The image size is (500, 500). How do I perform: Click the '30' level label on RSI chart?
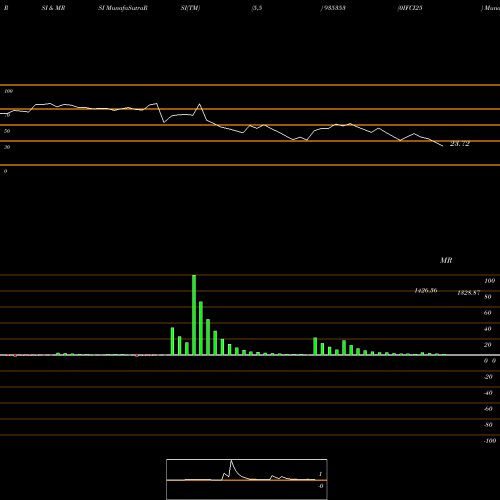click(7, 147)
